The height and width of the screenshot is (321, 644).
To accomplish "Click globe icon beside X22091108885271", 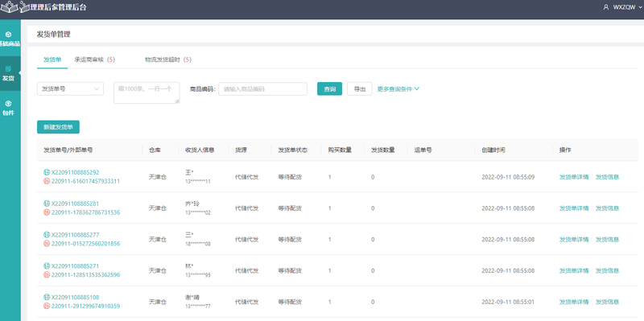I will (47, 265).
